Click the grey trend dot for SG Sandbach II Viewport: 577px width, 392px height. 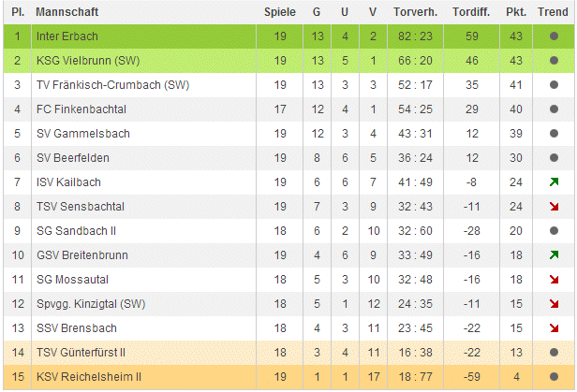point(554,230)
